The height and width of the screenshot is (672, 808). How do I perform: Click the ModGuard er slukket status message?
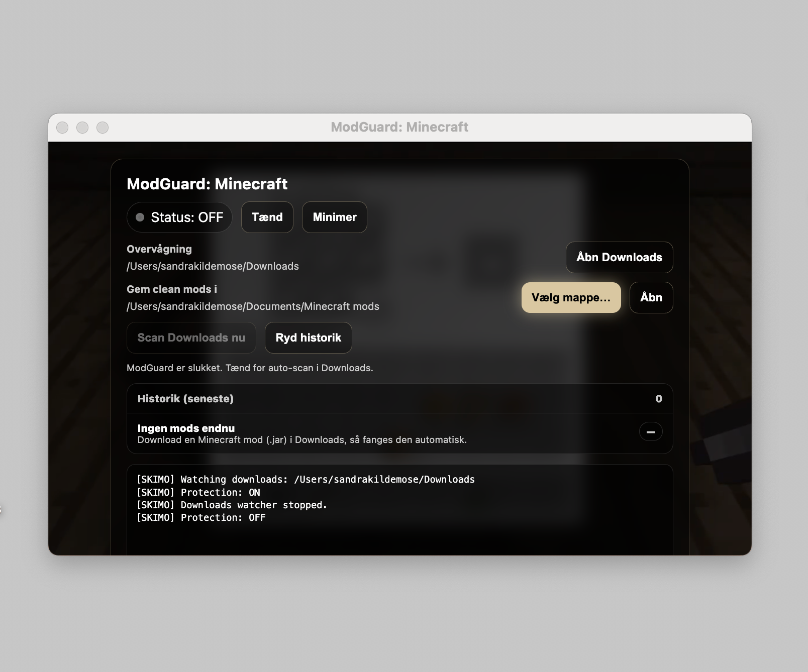(x=250, y=368)
